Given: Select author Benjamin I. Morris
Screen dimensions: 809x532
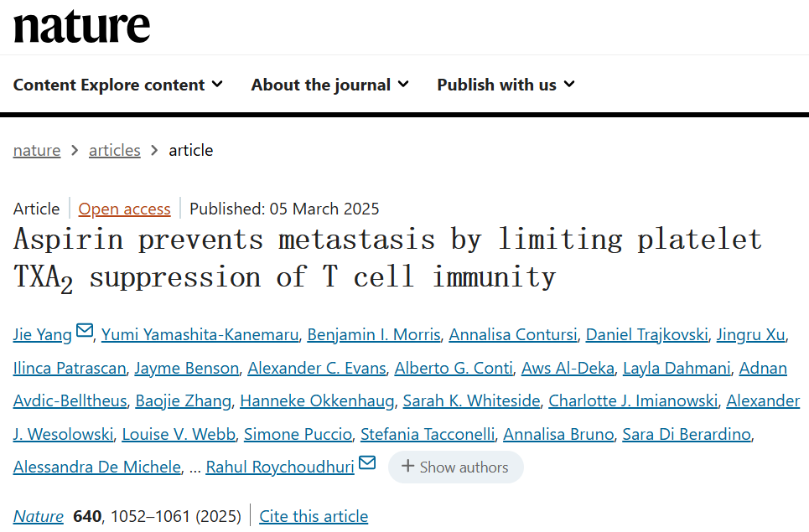Looking at the screenshot, I should tap(374, 335).
